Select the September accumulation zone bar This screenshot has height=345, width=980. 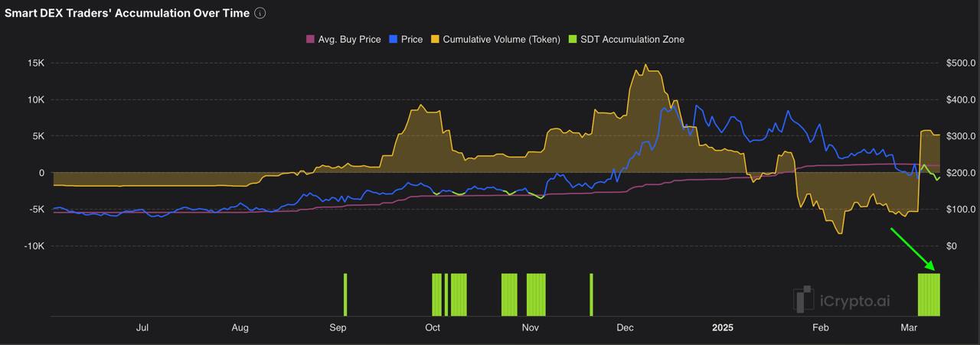(345, 295)
